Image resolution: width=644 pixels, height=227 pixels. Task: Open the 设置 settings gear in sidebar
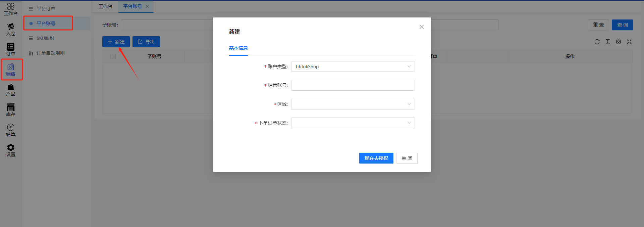click(11, 150)
